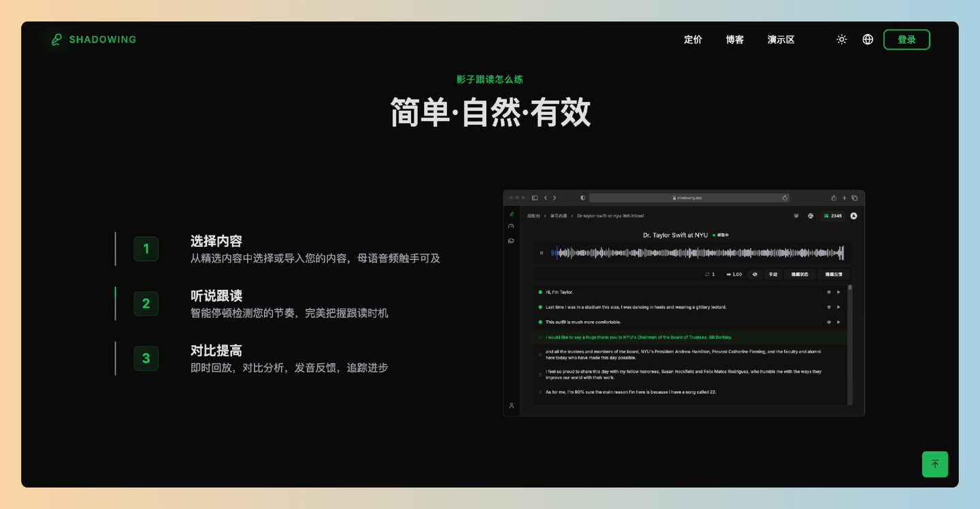Toggle the eye visibility icon in the playback bar
The height and width of the screenshot is (509, 980).
[755, 274]
